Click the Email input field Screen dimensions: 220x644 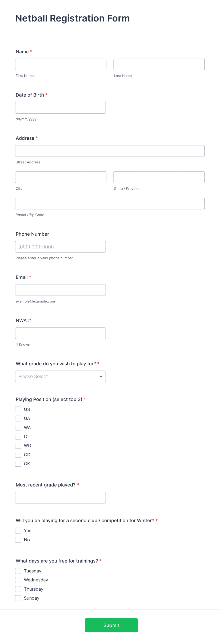tap(60, 290)
